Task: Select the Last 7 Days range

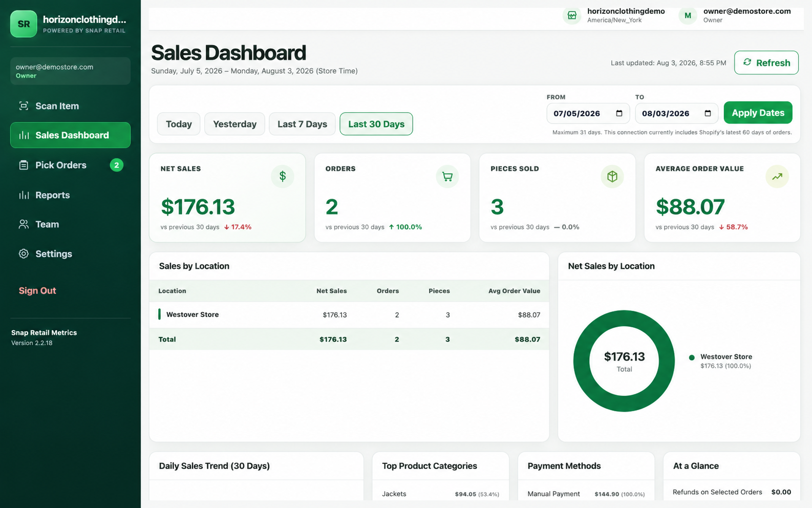Action: pos(302,124)
